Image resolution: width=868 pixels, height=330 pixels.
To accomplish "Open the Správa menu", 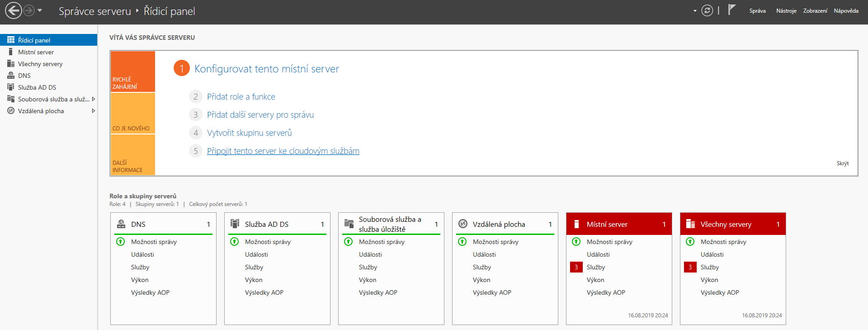I will (757, 11).
